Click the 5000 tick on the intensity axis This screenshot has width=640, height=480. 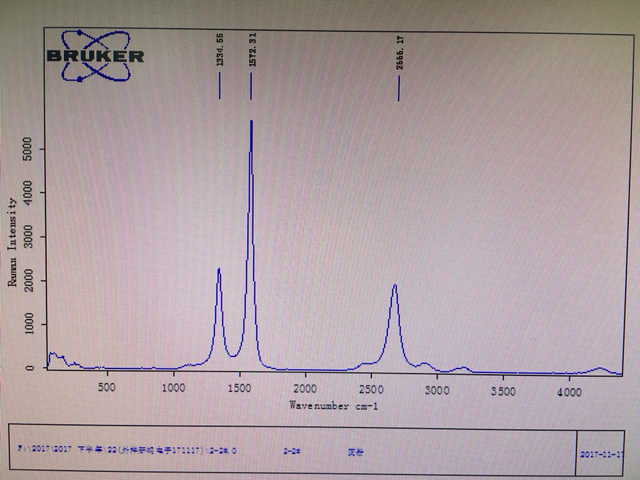tap(27, 149)
